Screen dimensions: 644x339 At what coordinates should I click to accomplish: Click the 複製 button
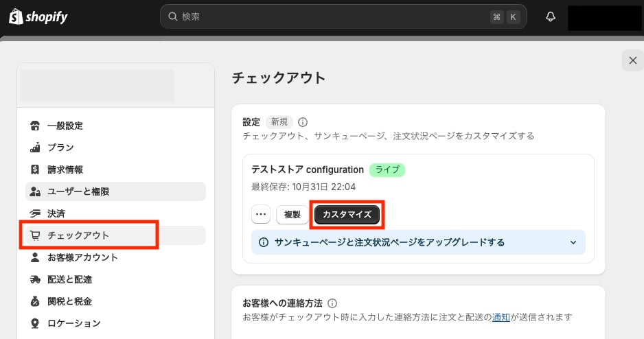click(x=292, y=214)
